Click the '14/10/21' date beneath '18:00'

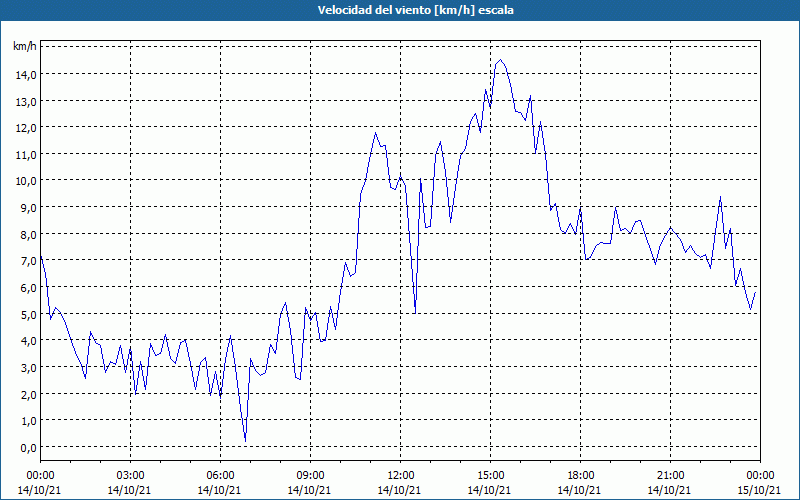coord(580,490)
